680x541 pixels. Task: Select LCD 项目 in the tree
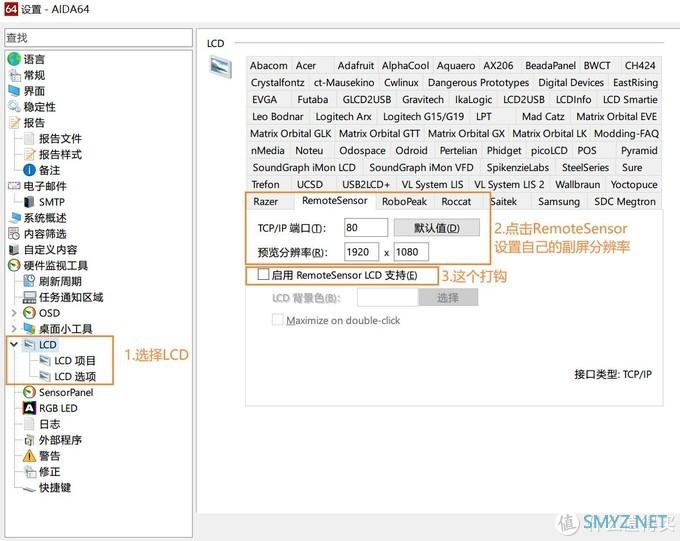[75, 361]
